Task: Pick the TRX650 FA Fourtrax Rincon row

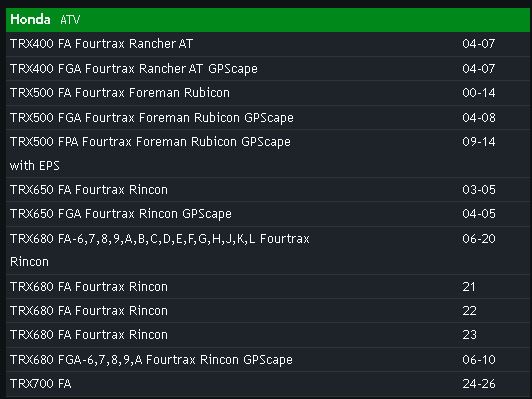Action: tap(268, 190)
